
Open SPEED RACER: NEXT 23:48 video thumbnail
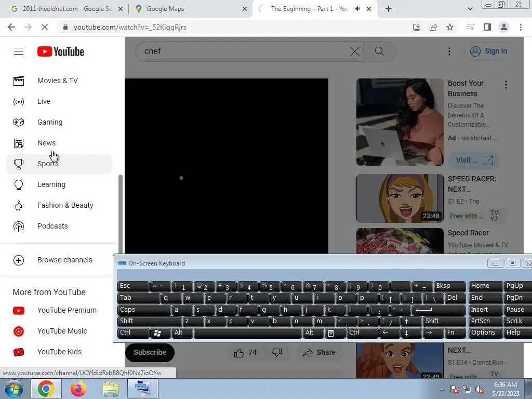click(400, 198)
